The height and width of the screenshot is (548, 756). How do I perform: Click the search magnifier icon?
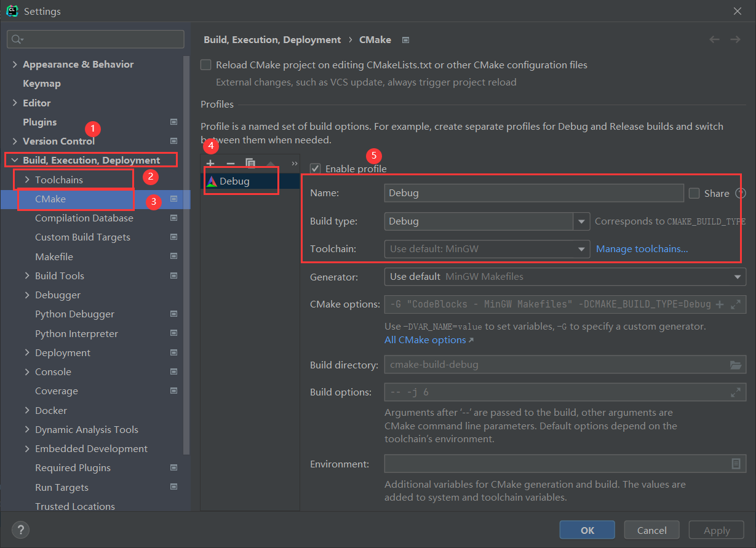tap(17, 39)
